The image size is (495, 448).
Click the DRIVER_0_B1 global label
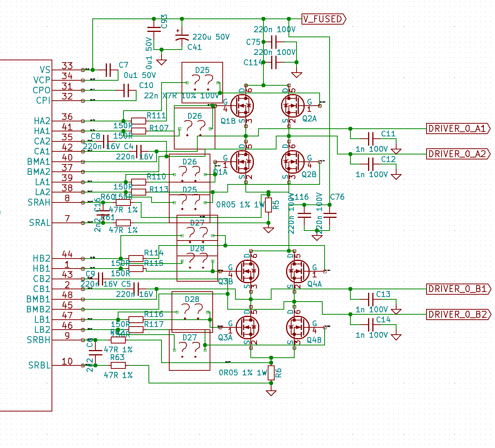(459, 289)
